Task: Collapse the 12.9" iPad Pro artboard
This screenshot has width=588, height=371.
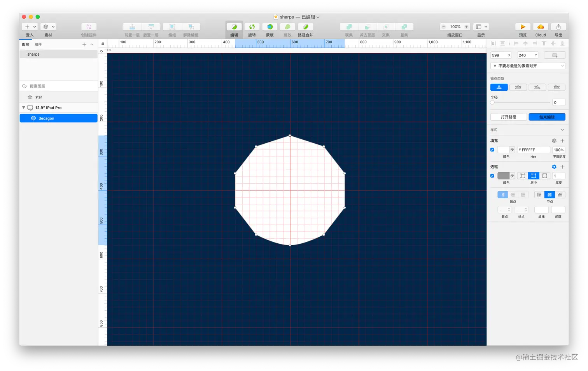Action: [x=23, y=107]
